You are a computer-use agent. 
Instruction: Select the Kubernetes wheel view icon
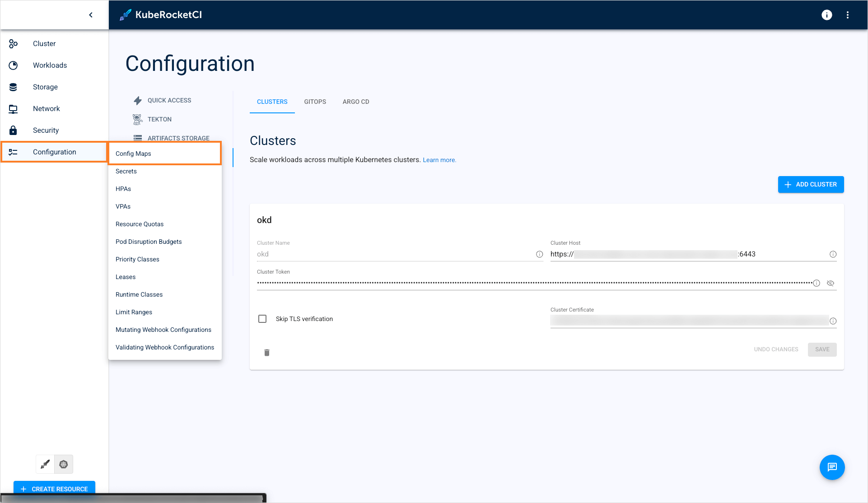64,464
